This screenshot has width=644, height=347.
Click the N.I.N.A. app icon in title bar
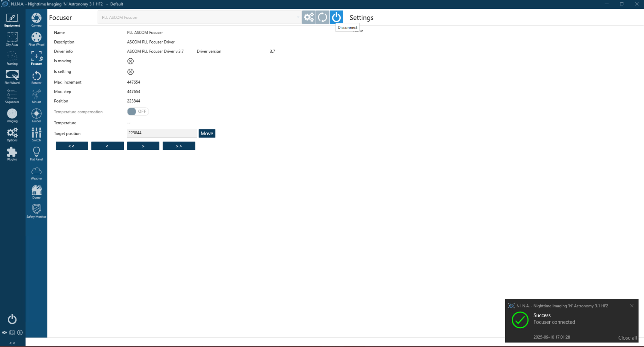[x=5, y=4]
